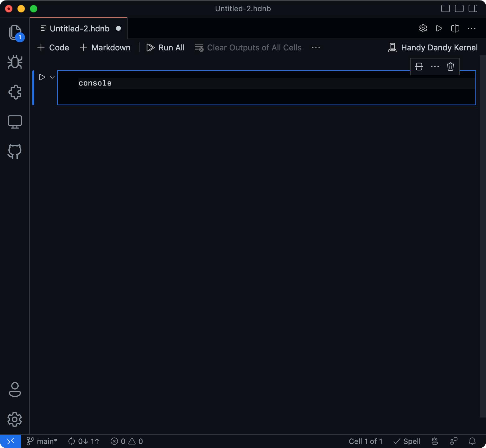
Task: Add a new Code cell
Action: click(x=53, y=48)
